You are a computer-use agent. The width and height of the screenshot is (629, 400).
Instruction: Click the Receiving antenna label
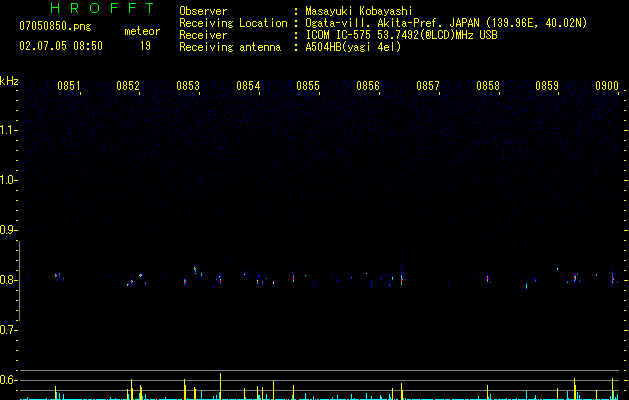pos(230,47)
